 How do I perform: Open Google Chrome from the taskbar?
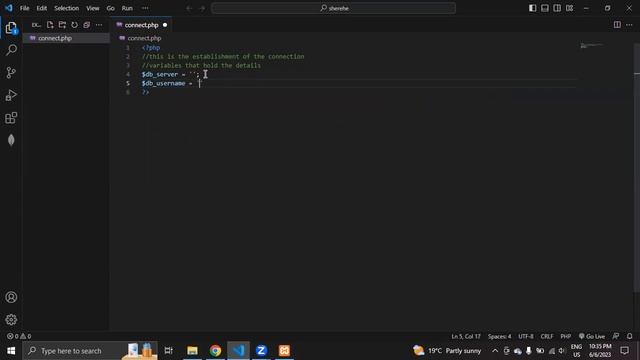(215, 351)
